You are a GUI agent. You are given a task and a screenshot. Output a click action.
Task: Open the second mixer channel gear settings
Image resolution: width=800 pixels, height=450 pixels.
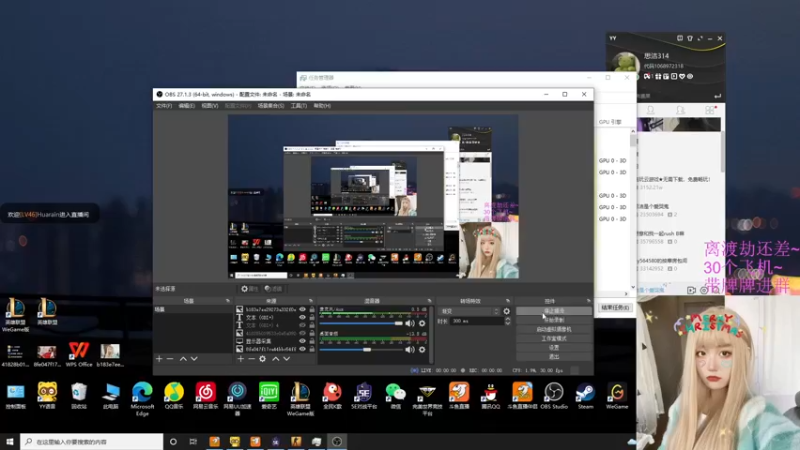(x=422, y=349)
